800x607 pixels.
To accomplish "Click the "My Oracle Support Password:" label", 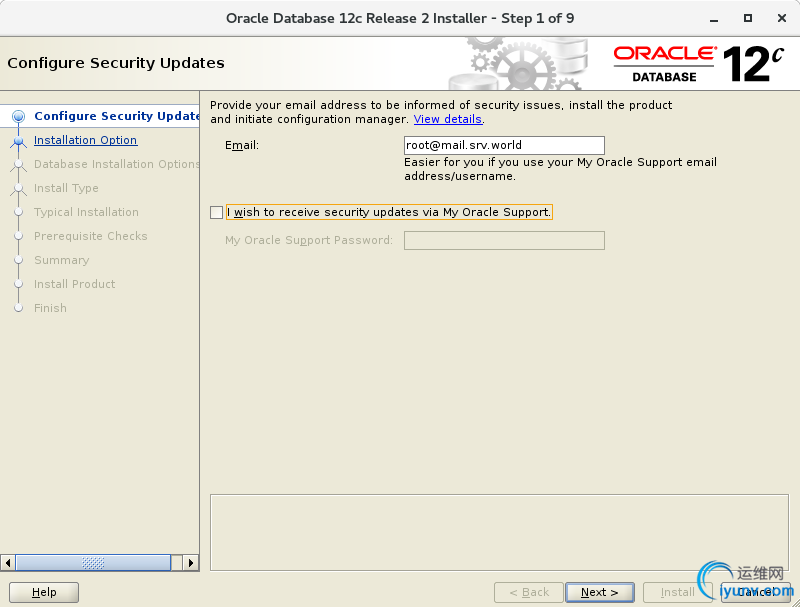I will (x=309, y=240).
